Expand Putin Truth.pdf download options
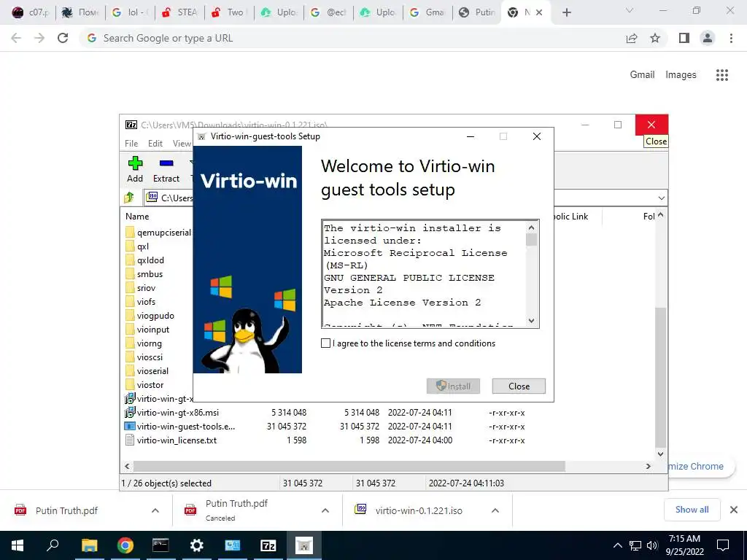Image resolution: width=747 pixels, height=560 pixels. (155, 510)
